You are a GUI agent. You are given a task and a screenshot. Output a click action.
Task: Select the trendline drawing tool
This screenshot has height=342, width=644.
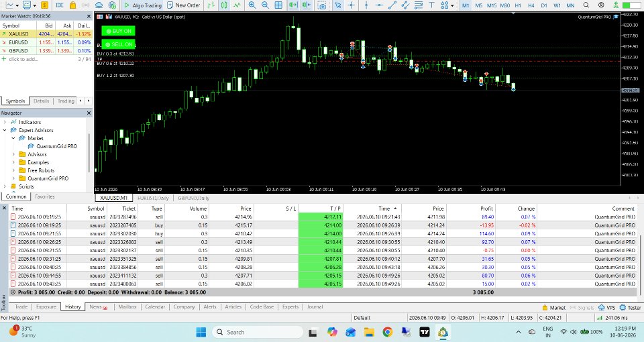click(x=392, y=5)
